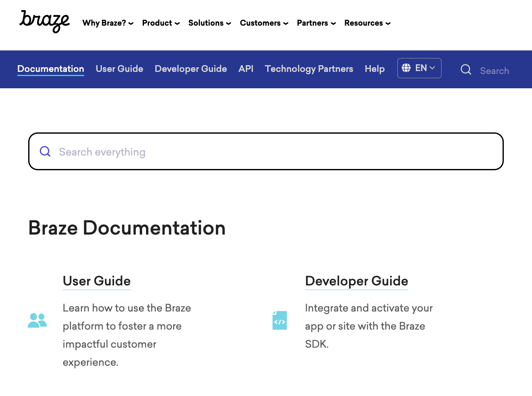Expand the Product menu
532x396 pixels.
coord(161,23)
